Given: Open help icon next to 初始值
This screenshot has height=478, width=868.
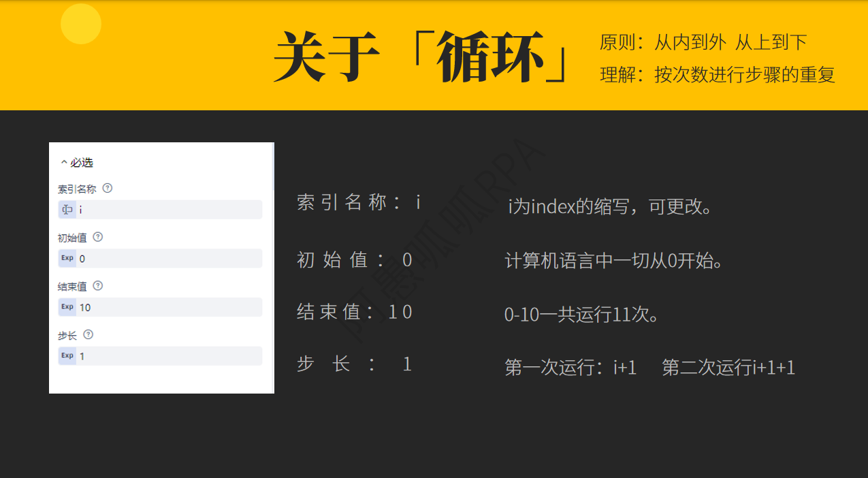Looking at the screenshot, I should click(97, 237).
